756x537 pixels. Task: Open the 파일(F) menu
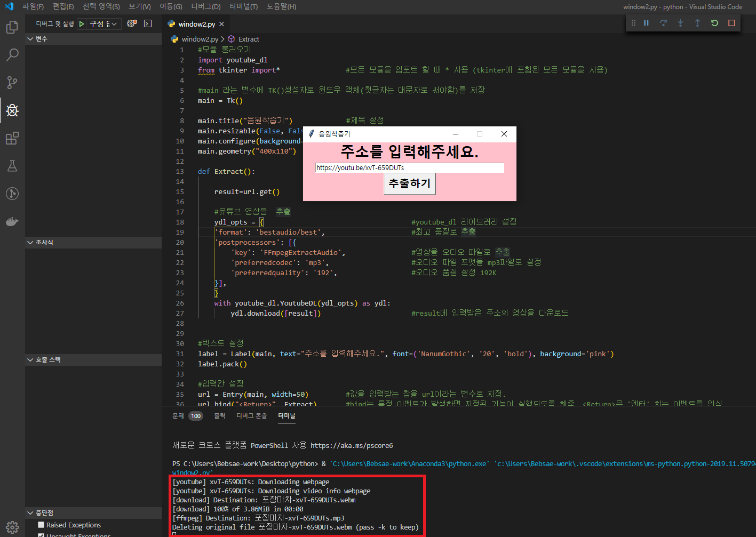coord(33,6)
